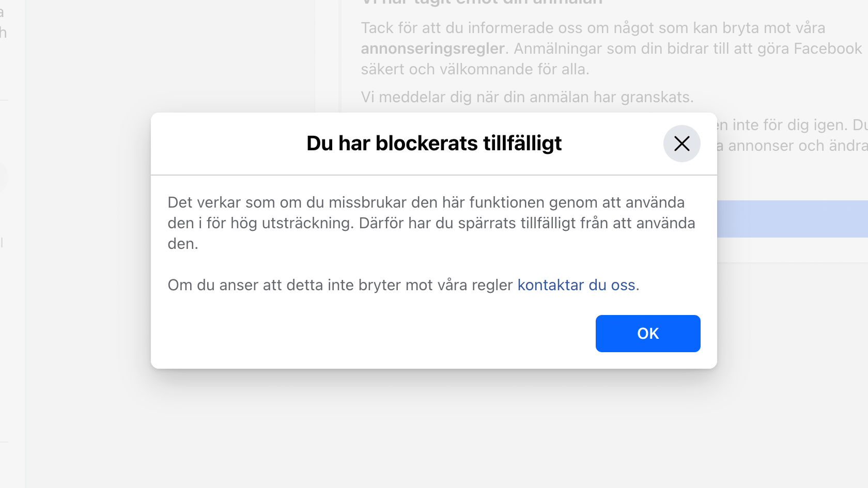The width and height of the screenshot is (868, 488).
Task: Click the word 'utsträckning' in the dialog message
Action: click(307, 223)
